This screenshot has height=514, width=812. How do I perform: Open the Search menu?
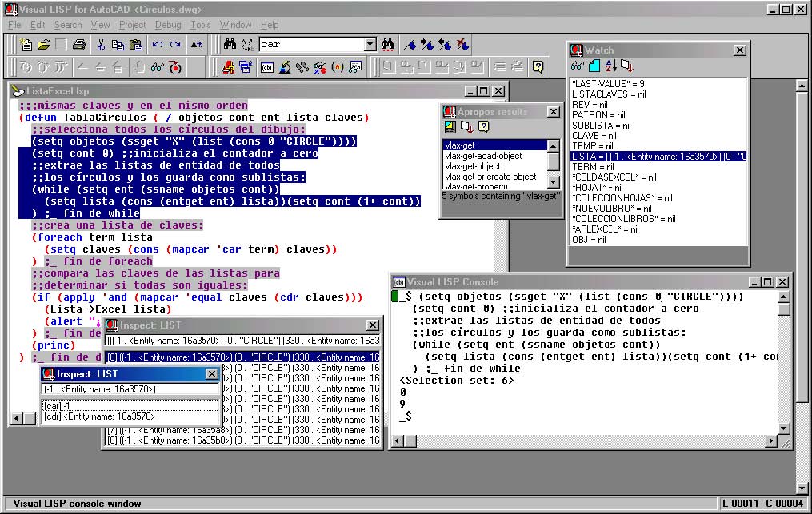[x=68, y=25]
